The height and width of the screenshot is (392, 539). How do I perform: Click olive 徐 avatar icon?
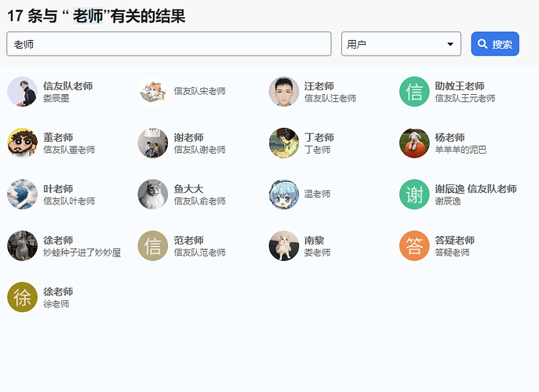pyautogui.click(x=22, y=297)
